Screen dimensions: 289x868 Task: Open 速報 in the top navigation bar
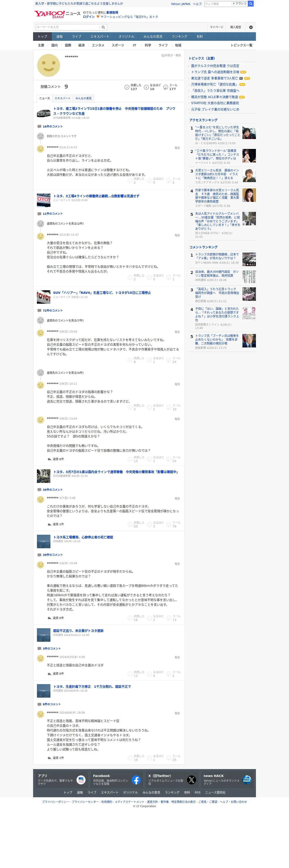[60, 37]
